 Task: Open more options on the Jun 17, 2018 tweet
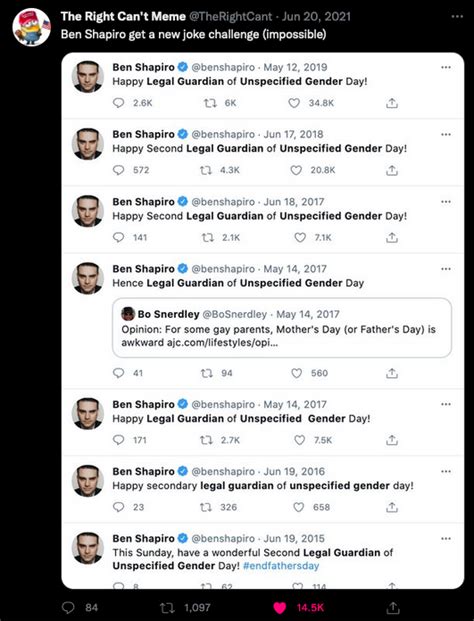pyautogui.click(x=446, y=135)
